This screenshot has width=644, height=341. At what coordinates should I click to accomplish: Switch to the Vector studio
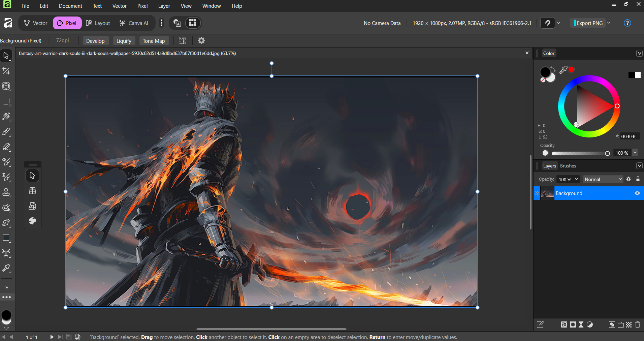36,23
